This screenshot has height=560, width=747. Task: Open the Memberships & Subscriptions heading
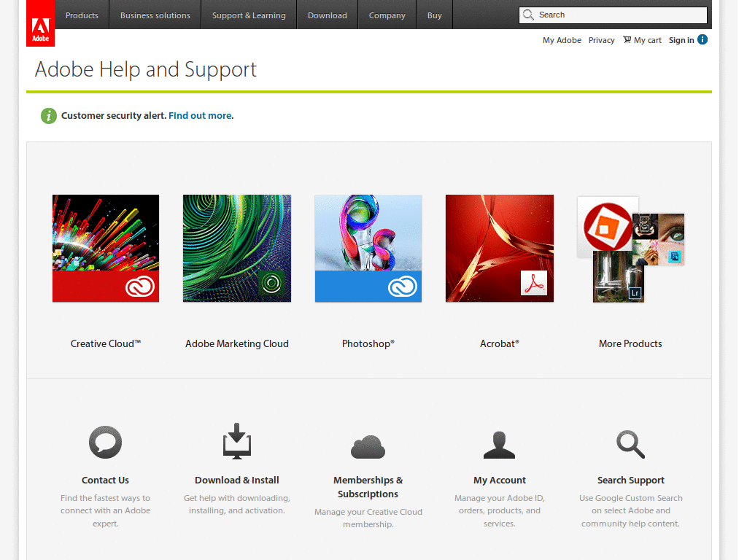coord(368,486)
